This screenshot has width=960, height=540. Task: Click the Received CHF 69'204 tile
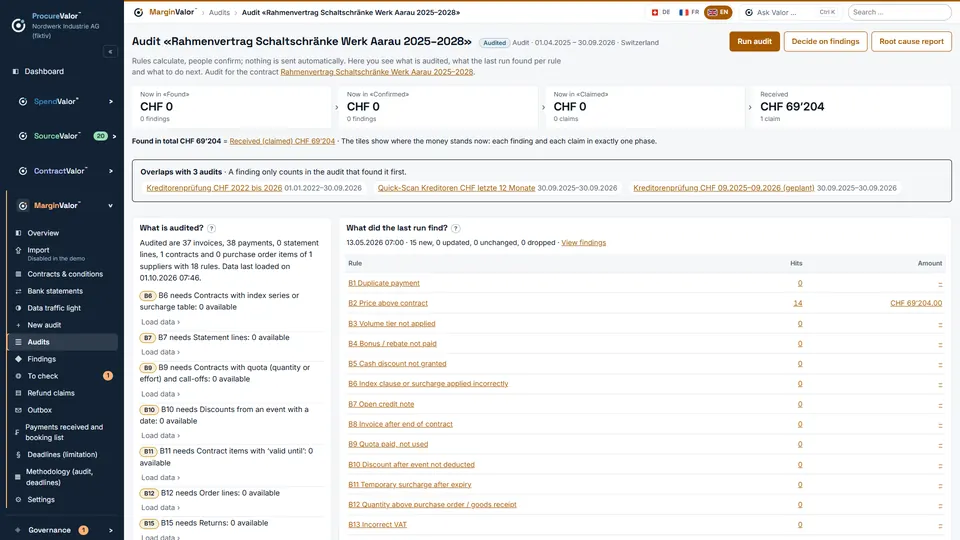(852, 107)
